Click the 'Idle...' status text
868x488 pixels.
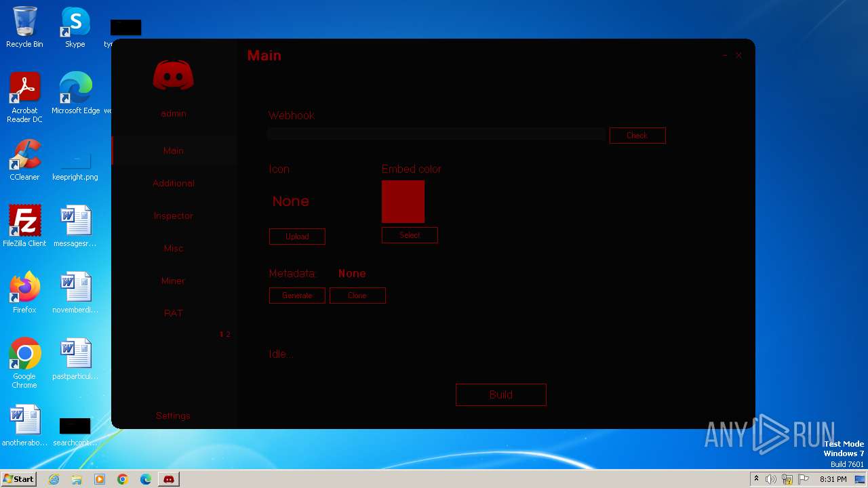pyautogui.click(x=281, y=354)
